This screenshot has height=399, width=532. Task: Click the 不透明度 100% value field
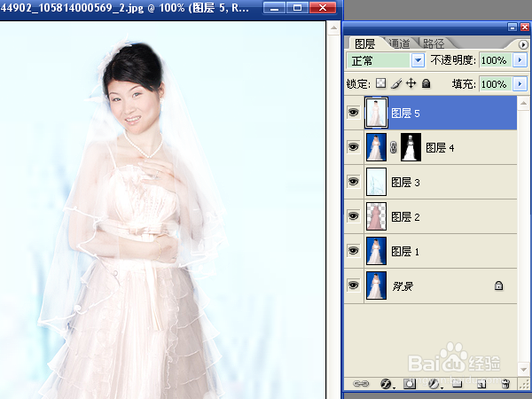(495, 60)
